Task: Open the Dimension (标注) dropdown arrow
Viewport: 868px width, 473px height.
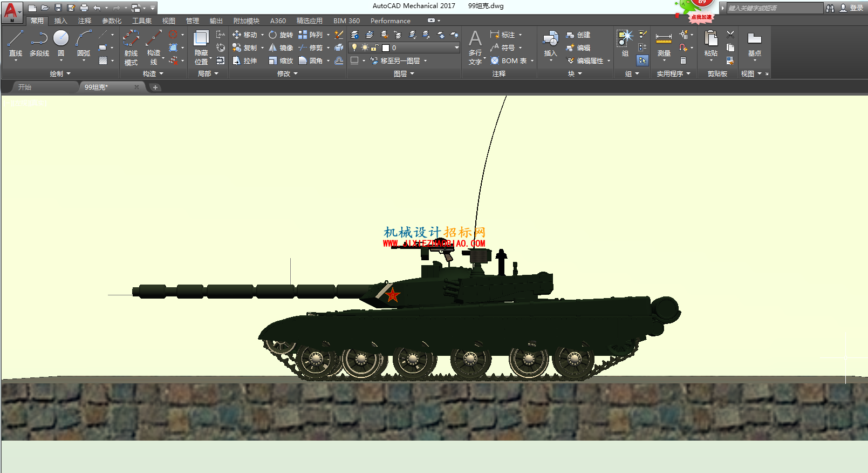Action: pos(521,35)
